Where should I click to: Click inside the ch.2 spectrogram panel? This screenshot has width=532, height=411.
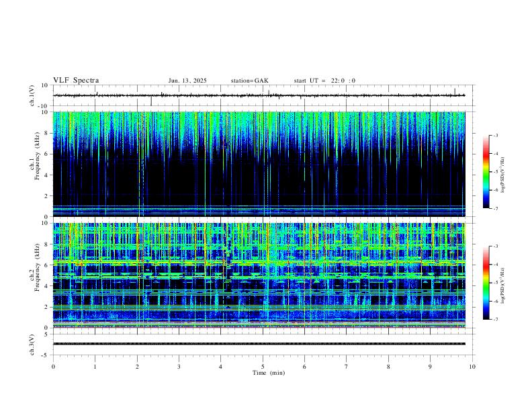[259, 275]
